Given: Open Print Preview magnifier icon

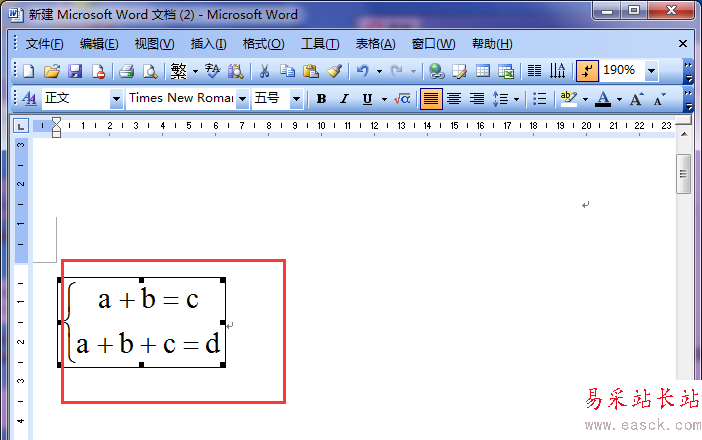Looking at the screenshot, I should click(150, 71).
